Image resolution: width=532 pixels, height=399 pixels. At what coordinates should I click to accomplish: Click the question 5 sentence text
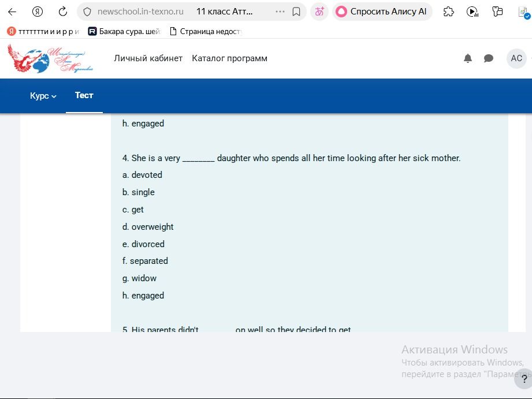(x=236, y=329)
